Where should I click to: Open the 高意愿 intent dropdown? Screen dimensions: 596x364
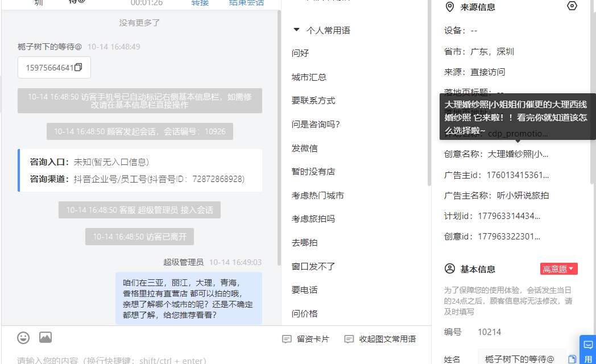pyautogui.click(x=558, y=269)
